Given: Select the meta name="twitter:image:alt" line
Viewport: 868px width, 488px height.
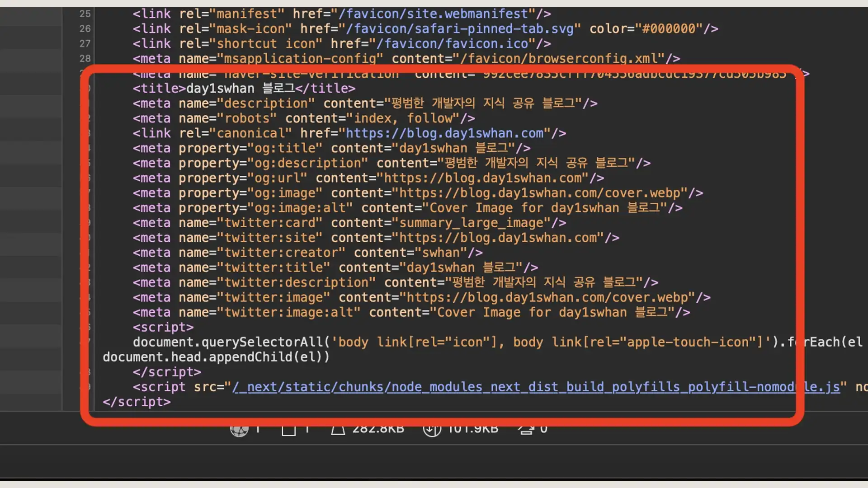Looking at the screenshot, I should point(411,312).
